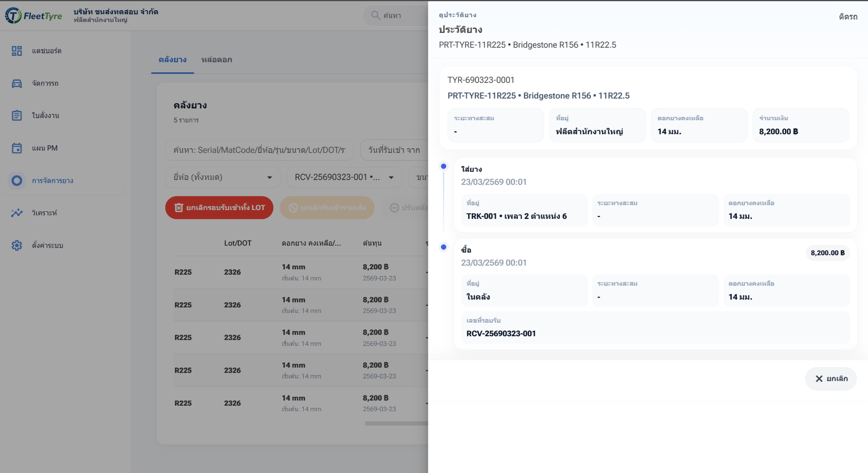This screenshot has height=473, width=868.
Task: Click the system settings gear icon
Action: click(17, 246)
